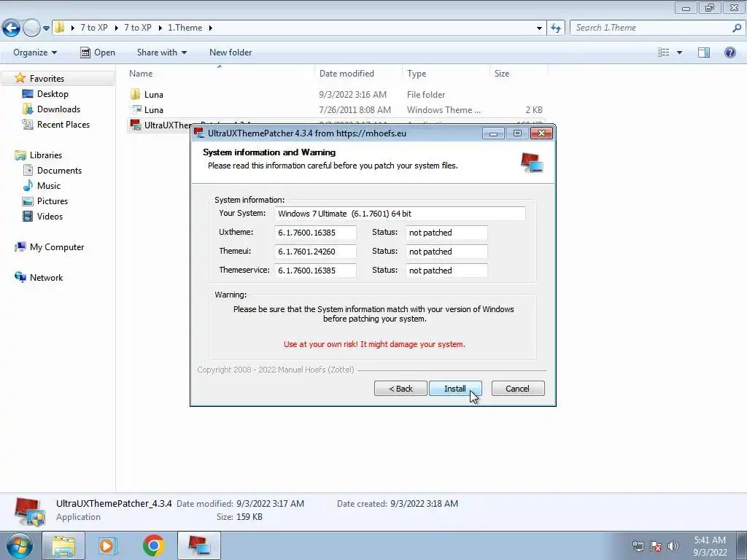The image size is (747, 560).
Task: Click the volume speaker tray icon
Action: click(673, 546)
